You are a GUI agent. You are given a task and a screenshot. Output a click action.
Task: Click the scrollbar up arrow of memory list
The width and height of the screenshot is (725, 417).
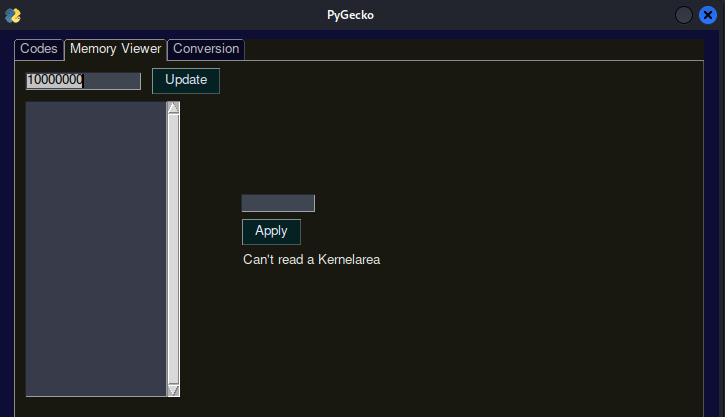[x=173, y=108]
